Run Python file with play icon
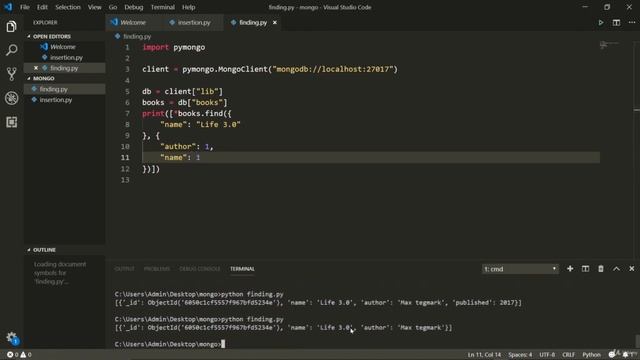This screenshot has height=360, width=640. coord(601,22)
